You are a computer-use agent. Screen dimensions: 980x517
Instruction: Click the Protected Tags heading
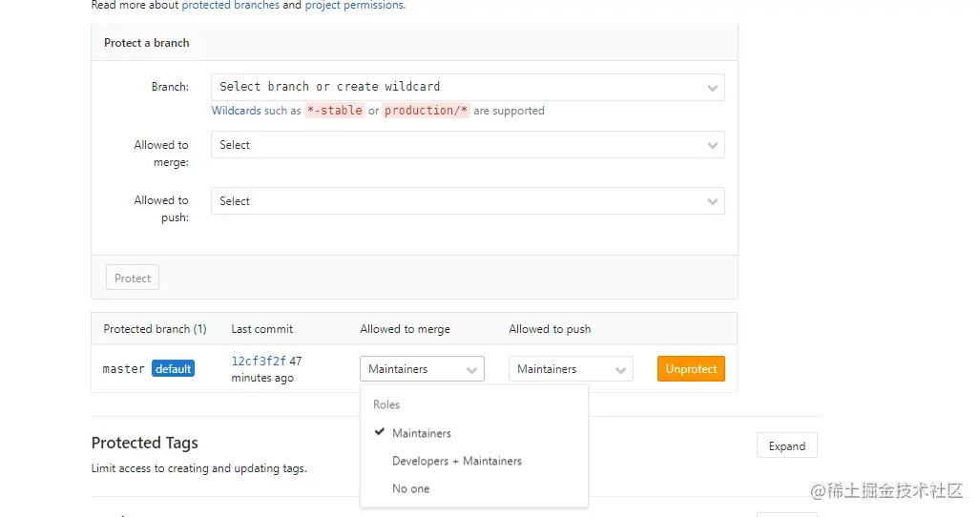145,443
